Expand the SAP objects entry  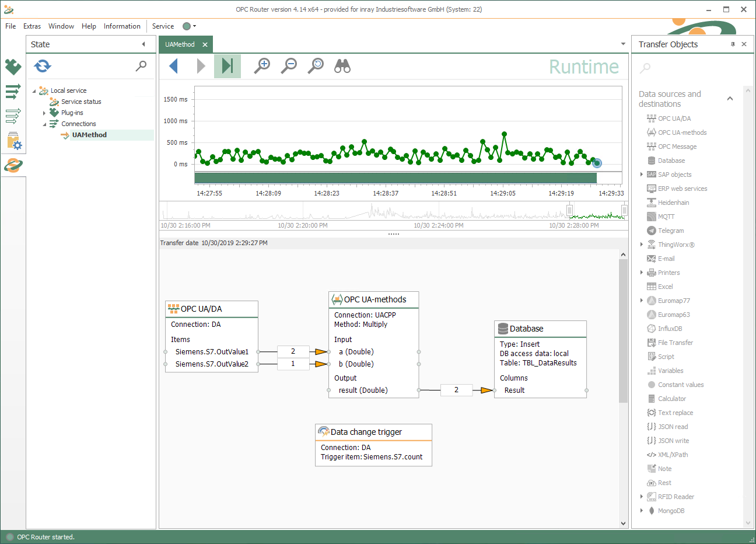point(642,174)
